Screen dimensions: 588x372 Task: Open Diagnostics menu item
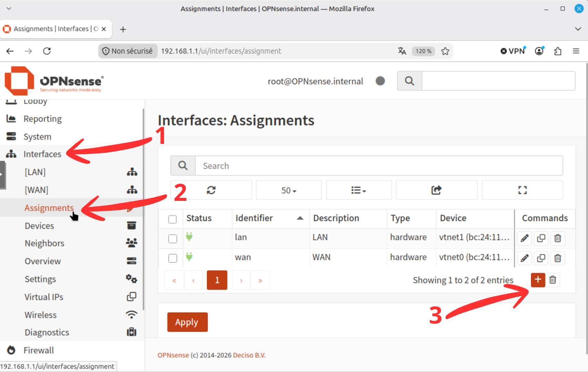coord(47,332)
